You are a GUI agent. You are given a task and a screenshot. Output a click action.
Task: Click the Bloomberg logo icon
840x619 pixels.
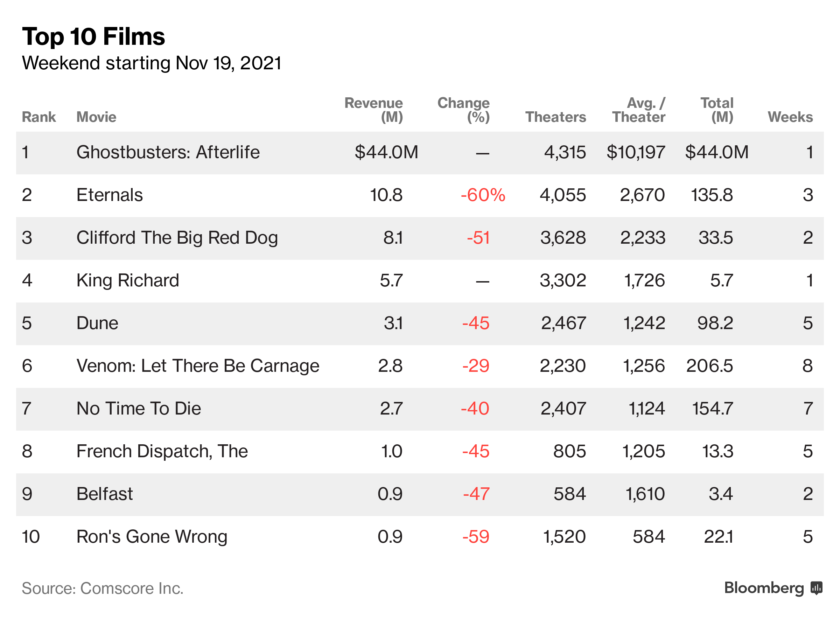coord(817,587)
